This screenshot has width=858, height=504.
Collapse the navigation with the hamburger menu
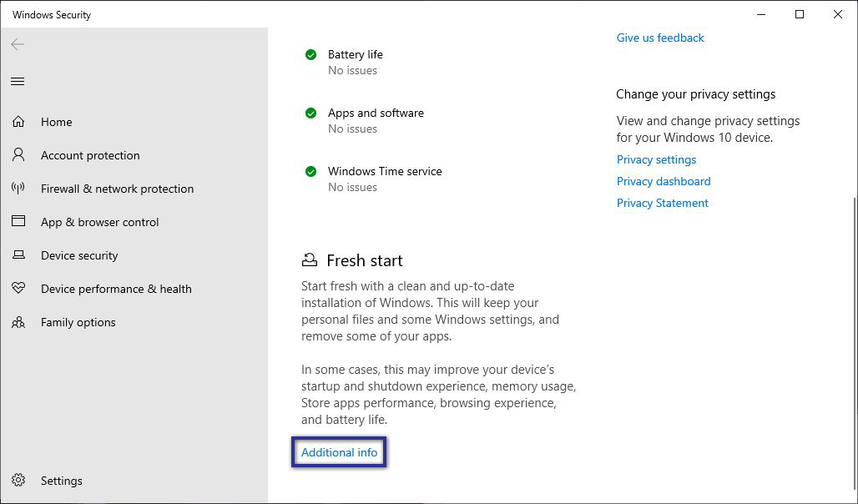click(18, 81)
